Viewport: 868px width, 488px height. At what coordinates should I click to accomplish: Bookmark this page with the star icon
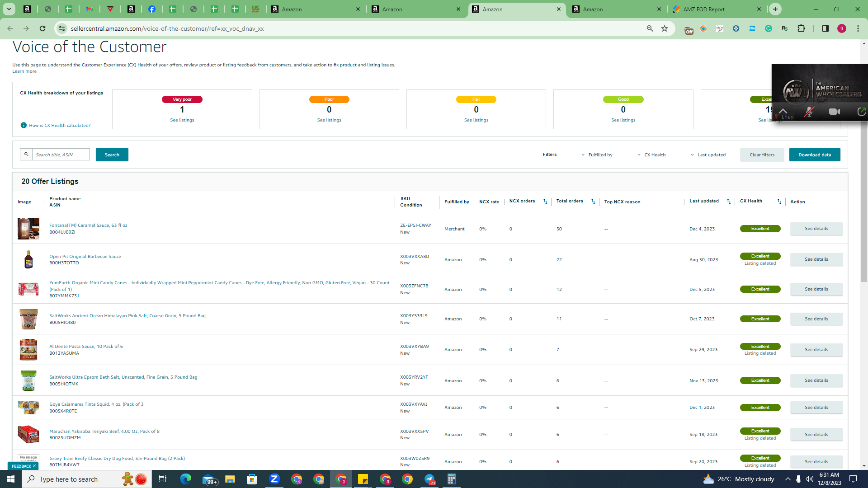click(x=665, y=28)
